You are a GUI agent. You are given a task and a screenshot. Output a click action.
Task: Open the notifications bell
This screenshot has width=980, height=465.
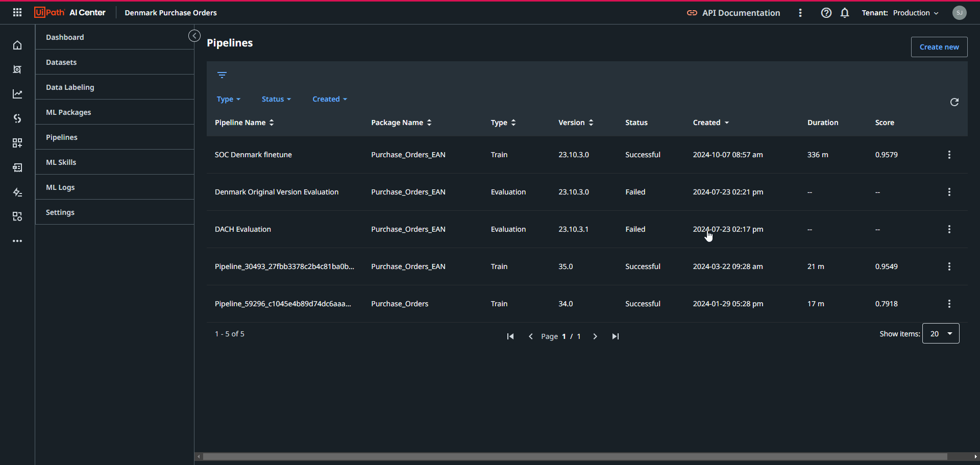845,13
